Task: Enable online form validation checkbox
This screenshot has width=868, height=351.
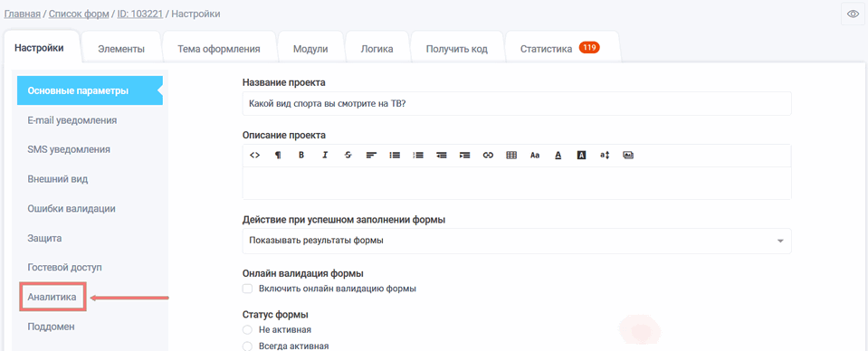Action: (247, 289)
